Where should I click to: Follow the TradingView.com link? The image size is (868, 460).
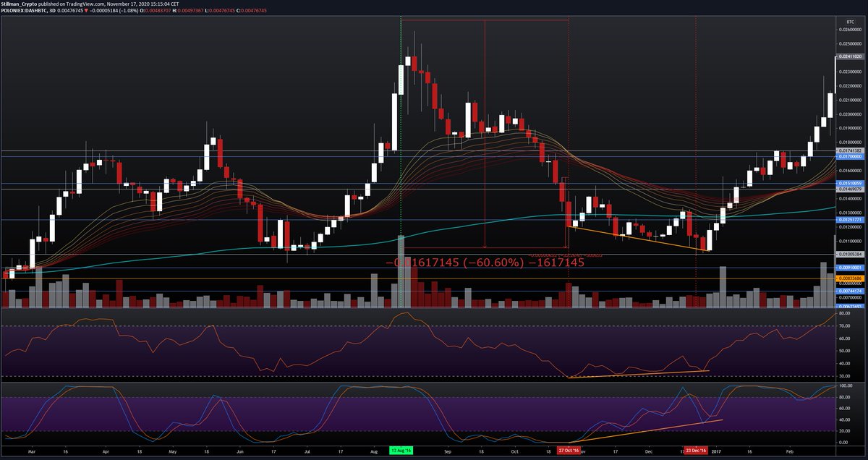click(83, 4)
